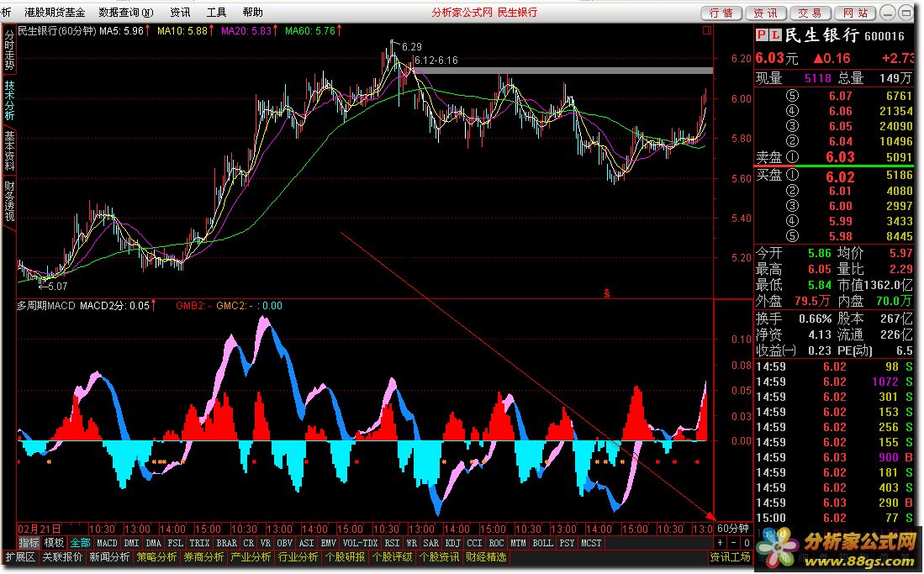Open the 基本资料 side tab
This screenshot has width=924, height=574.
[9, 151]
